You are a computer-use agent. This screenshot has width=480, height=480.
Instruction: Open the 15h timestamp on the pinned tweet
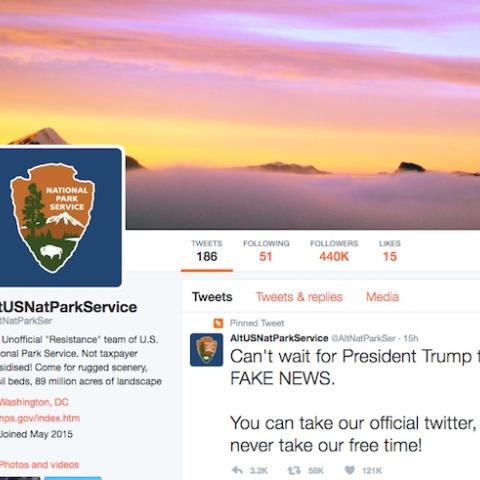(x=411, y=338)
